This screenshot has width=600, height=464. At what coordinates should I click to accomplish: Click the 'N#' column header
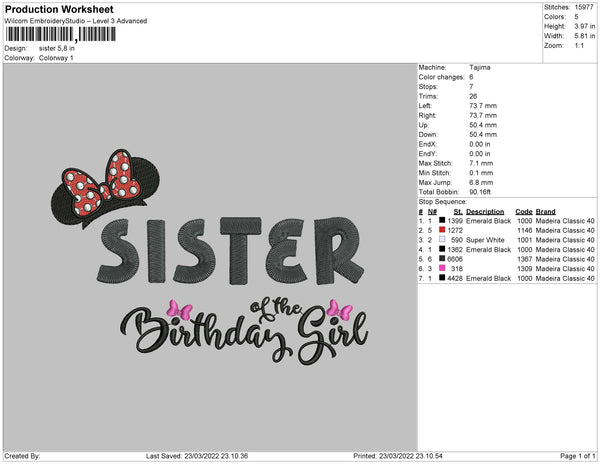coord(432,212)
